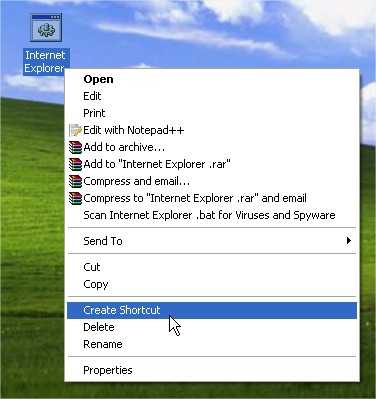Choose Rename from the context menu
376x399 pixels.
(212, 344)
